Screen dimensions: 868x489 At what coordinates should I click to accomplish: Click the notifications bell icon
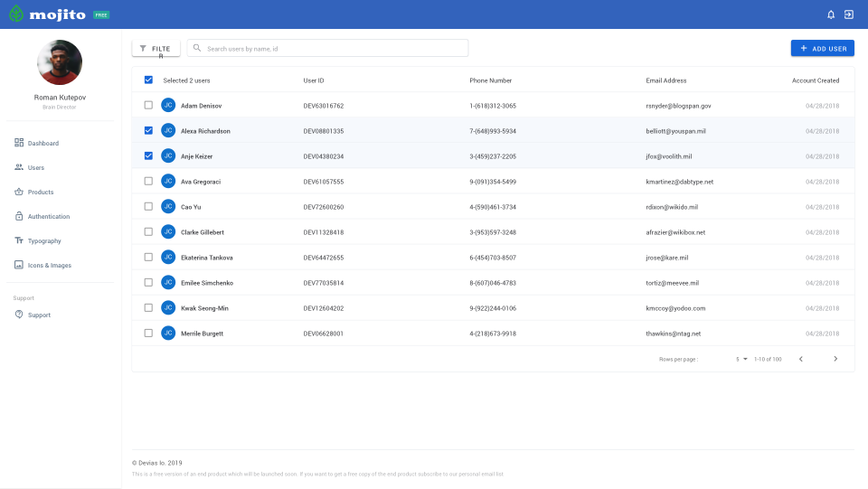tap(831, 14)
